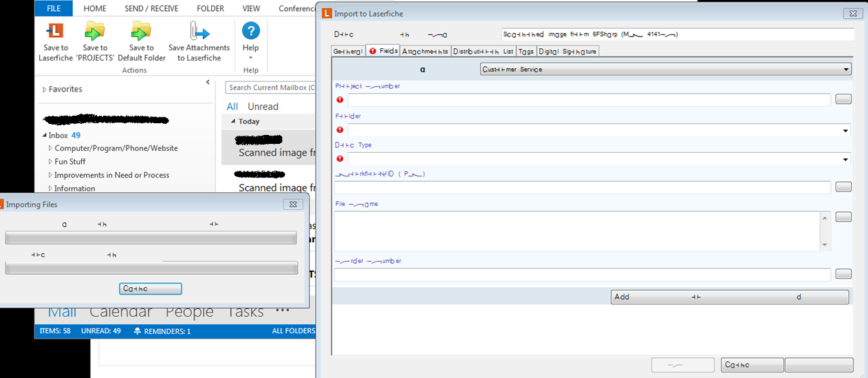
Task: Open the Digital Signature tab
Action: click(x=567, y=51)
